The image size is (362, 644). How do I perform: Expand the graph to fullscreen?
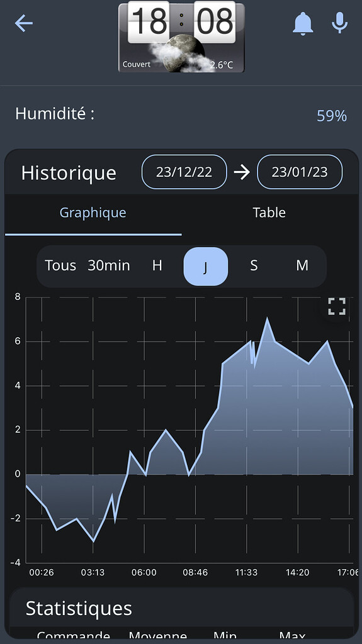click(x=336, y=306)
